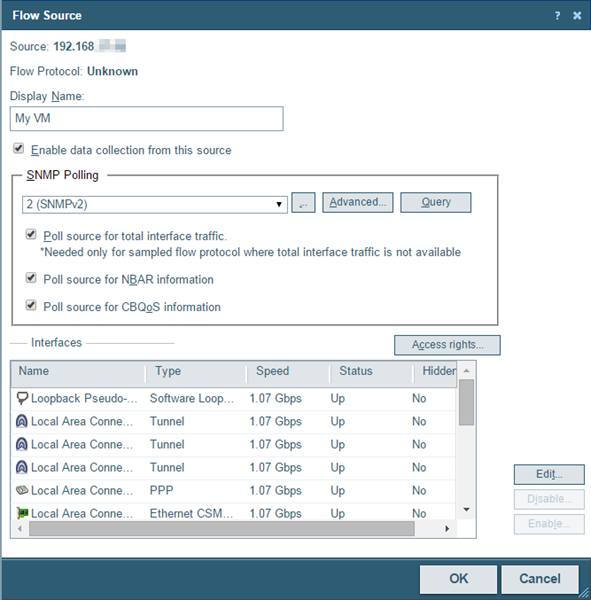
Task: Click the interfaces list scroll up arrow
Action: [x=466, y=370]
